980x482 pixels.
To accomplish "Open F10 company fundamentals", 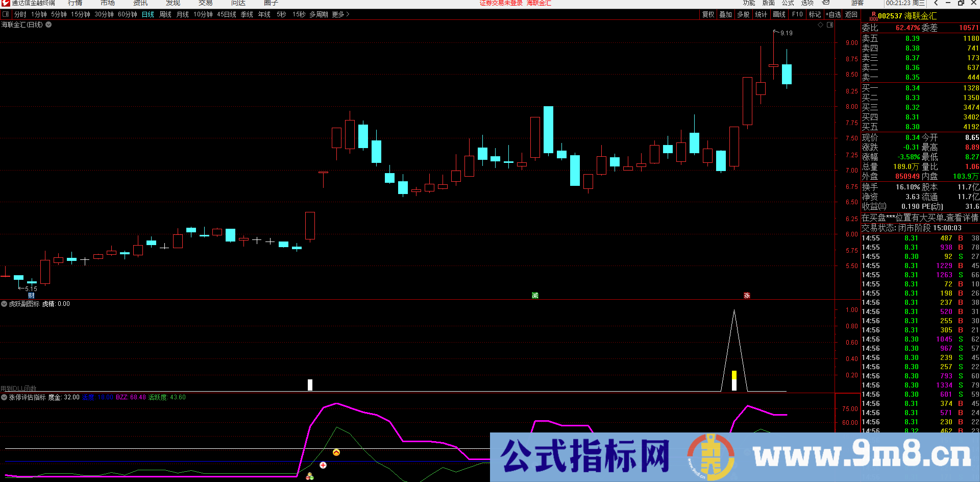I will (x=797, y=14).
